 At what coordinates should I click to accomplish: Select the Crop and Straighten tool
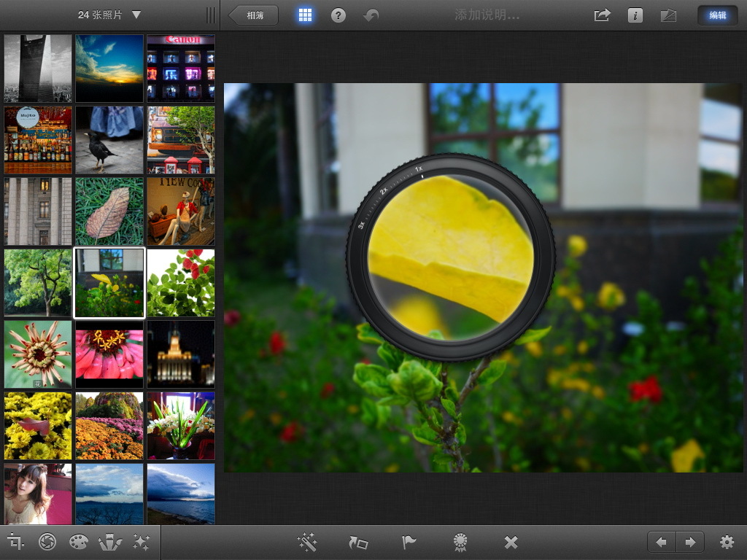[x=15, y=542]
